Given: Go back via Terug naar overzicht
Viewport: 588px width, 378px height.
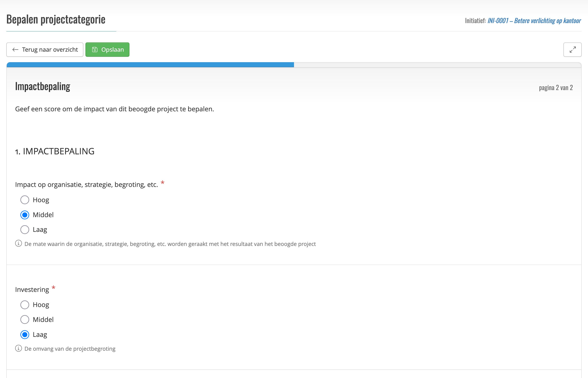Looking at the screenshot, I should (45, 50).
